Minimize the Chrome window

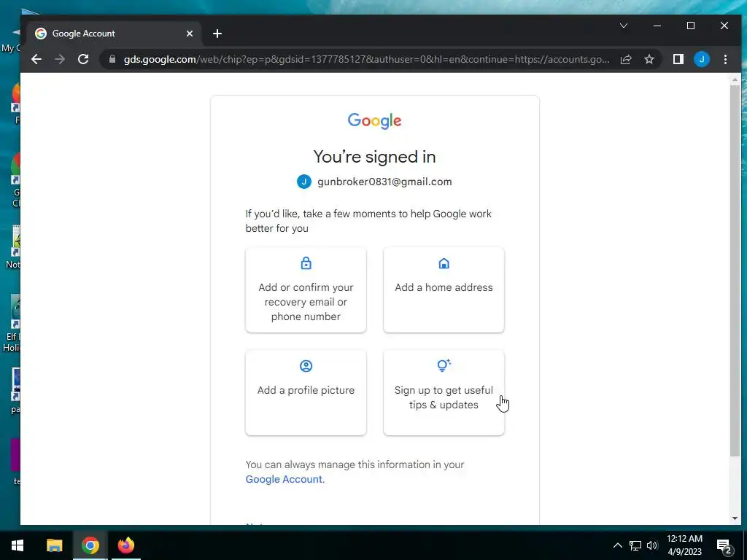[657, 26]
